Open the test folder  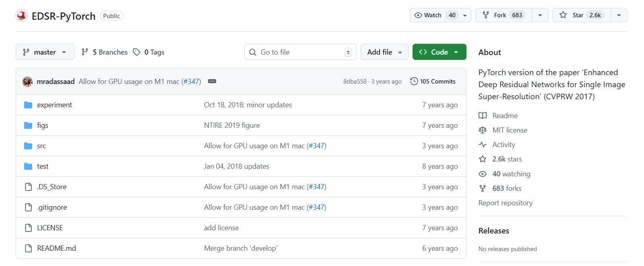(x=43, y=166)
